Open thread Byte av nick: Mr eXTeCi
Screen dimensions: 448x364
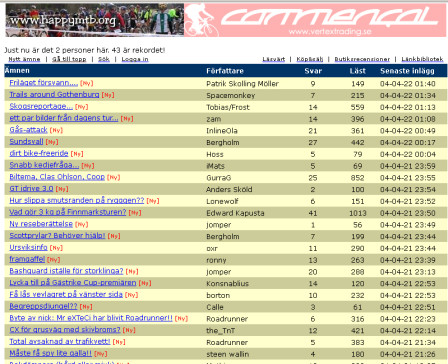[91, 318]
